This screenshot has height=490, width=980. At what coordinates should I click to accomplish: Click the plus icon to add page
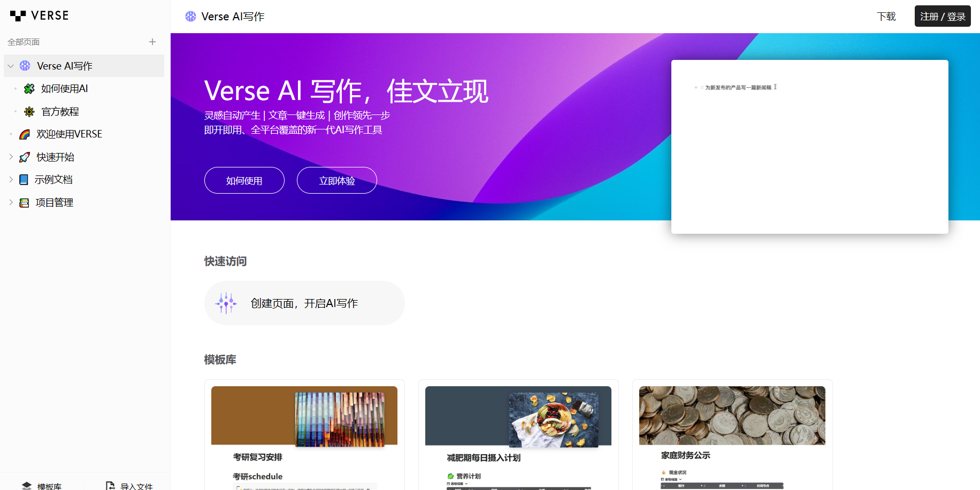pos(152,42)
